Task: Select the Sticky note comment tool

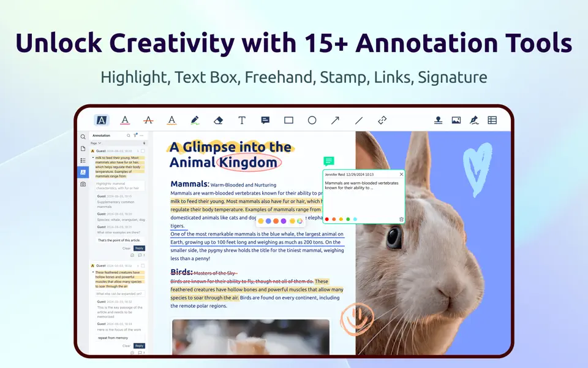Action: (x=265, y=120)
